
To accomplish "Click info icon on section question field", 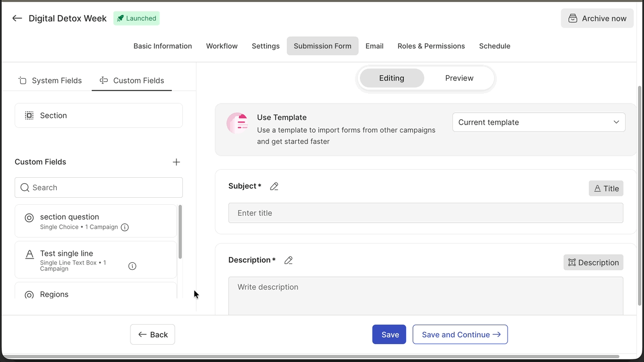I will [125, 228].
